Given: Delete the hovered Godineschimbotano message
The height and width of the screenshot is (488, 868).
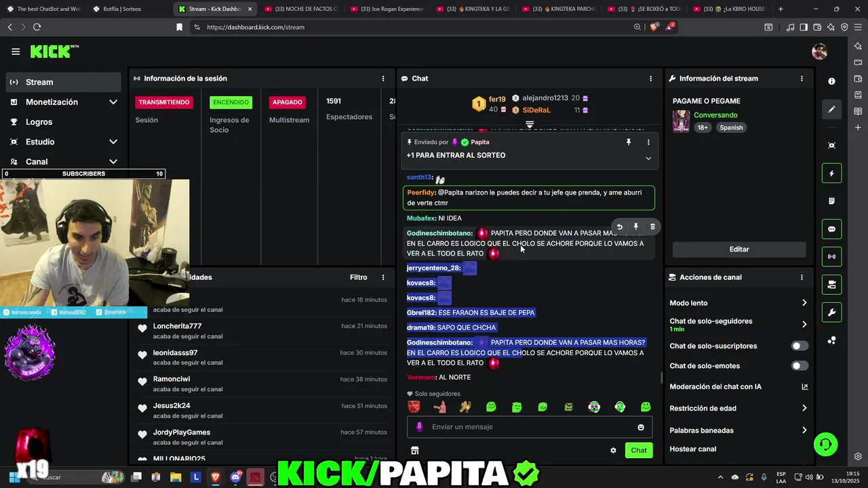Looking at the screenshot, I should click(x=652, y=227).
